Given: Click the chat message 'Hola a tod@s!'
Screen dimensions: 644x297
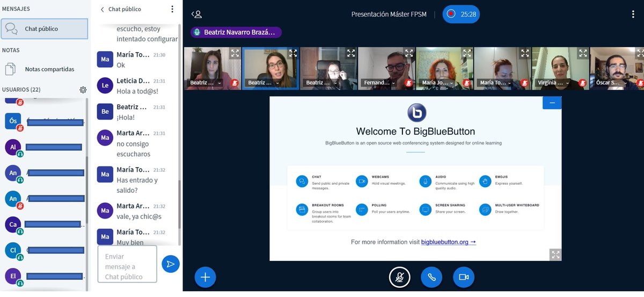Looking at the screenshot, I should 137,91.
